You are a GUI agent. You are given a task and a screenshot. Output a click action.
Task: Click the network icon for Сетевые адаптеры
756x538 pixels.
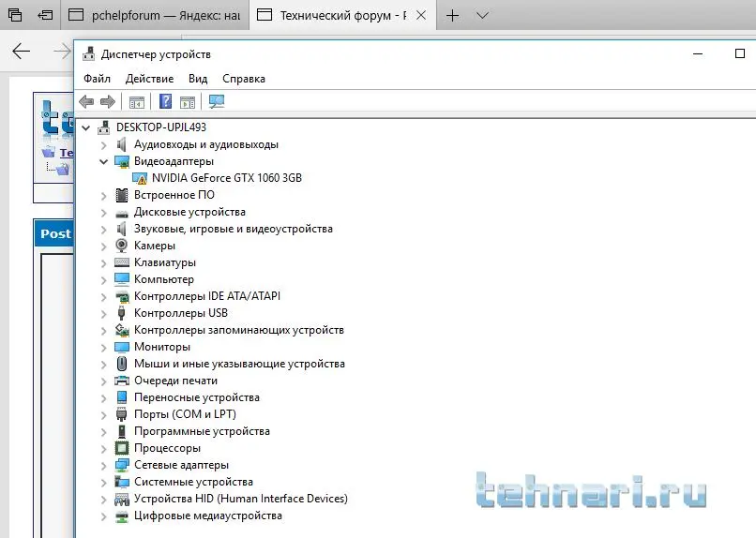pos(122,465)
